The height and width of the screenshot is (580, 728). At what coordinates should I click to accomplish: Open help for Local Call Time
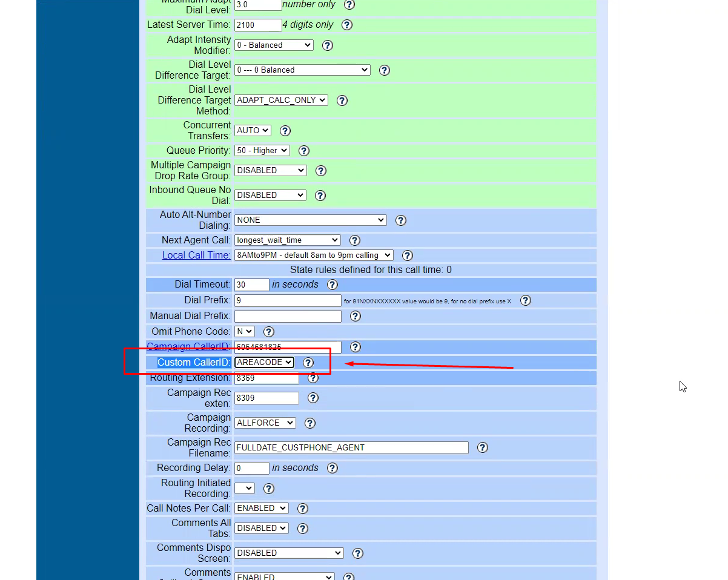[408, 255]
